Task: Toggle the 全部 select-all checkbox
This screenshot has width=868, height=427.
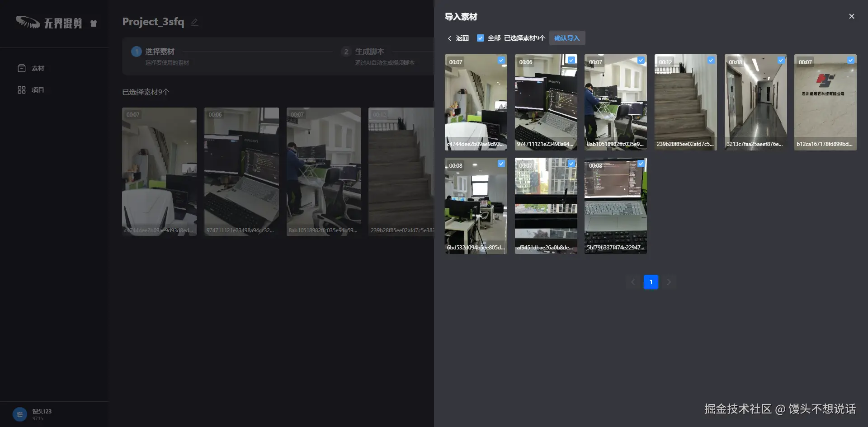Action: coord(481,38)
